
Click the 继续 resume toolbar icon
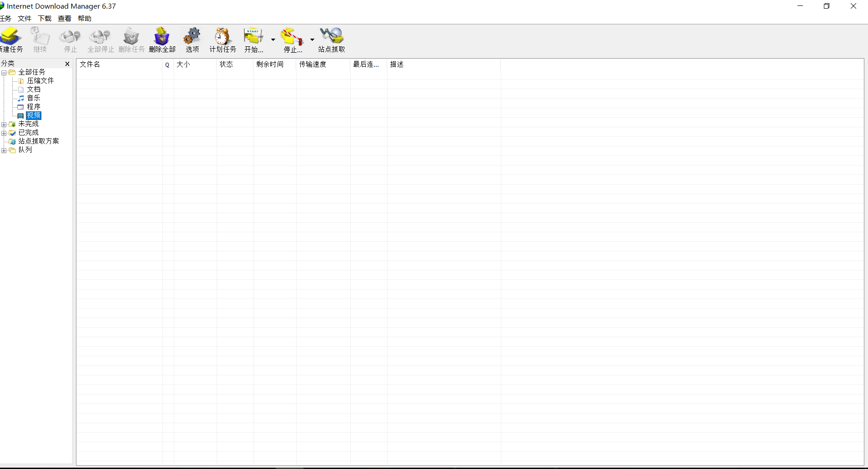40,40
